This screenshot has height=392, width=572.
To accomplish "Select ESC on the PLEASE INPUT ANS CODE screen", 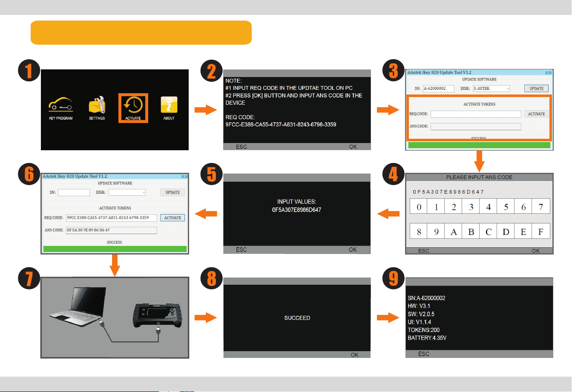I will click(424, 251).
